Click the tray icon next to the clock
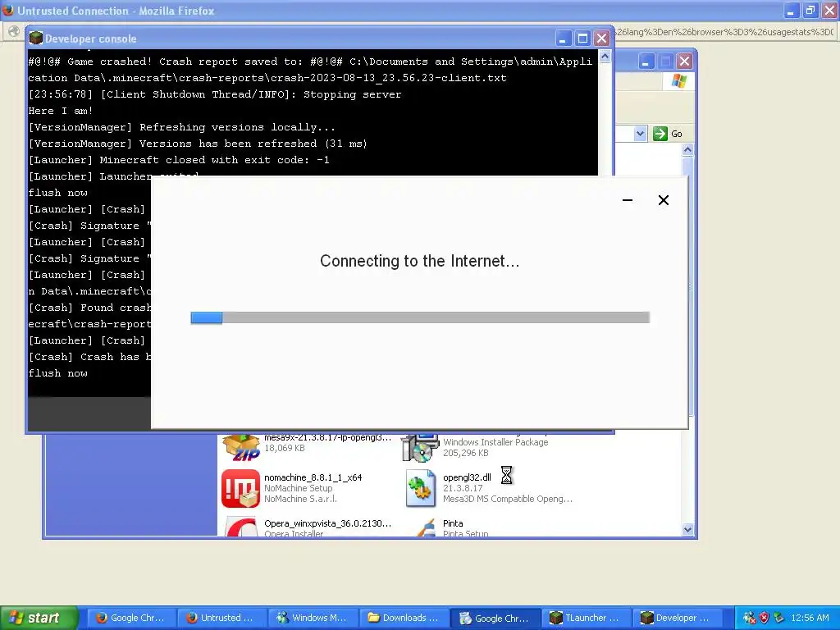The width and height of the screenshot is (840, 630). pyautogui.click(x=779, y=618)
